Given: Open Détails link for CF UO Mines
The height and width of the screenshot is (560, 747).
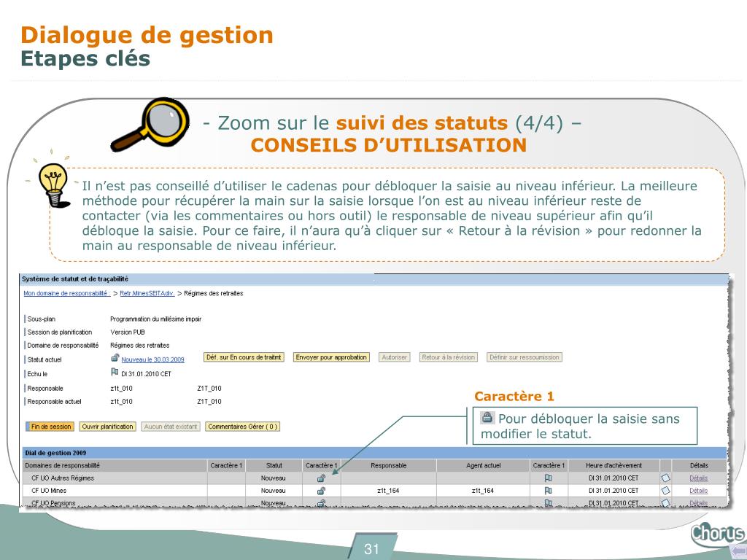Looking at the screenshot, I should coord(698,491).
